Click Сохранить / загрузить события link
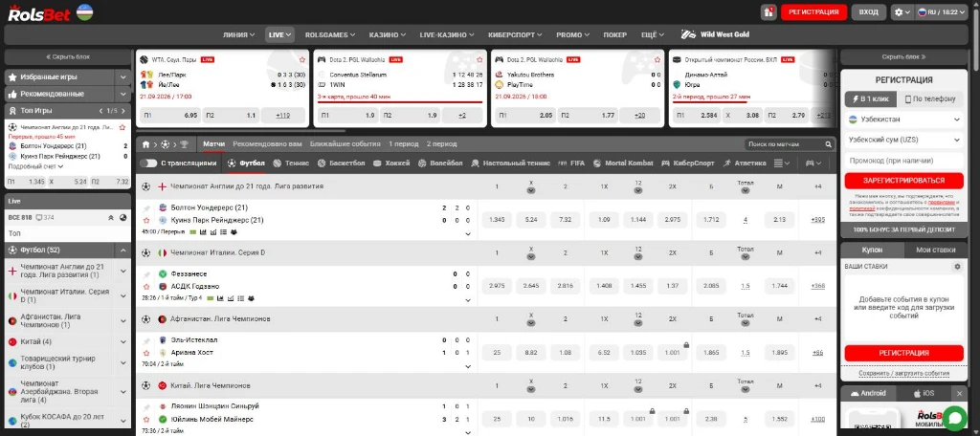 pos(903,374)
